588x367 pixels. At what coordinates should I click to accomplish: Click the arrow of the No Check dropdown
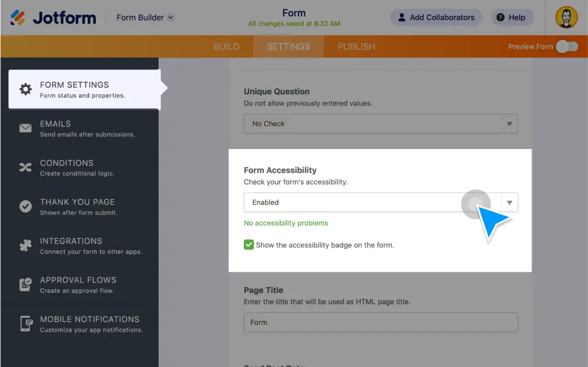tap(509, 124)
